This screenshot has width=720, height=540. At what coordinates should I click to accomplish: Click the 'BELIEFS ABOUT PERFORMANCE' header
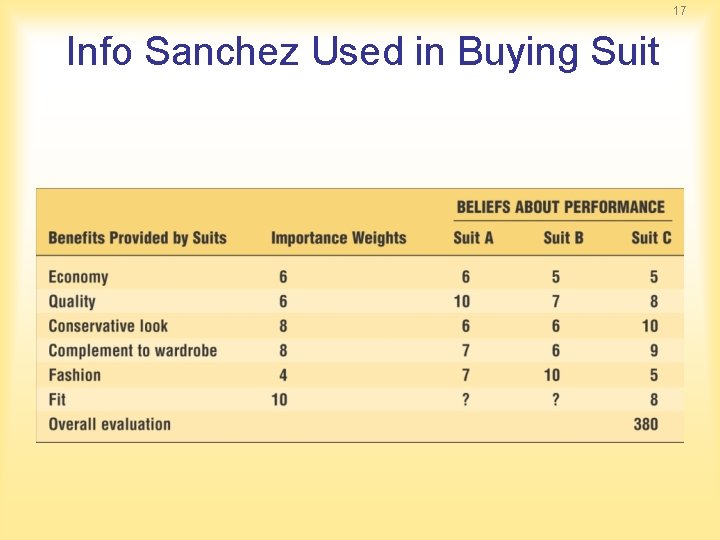pyautogui.click(x=561, y=207)
